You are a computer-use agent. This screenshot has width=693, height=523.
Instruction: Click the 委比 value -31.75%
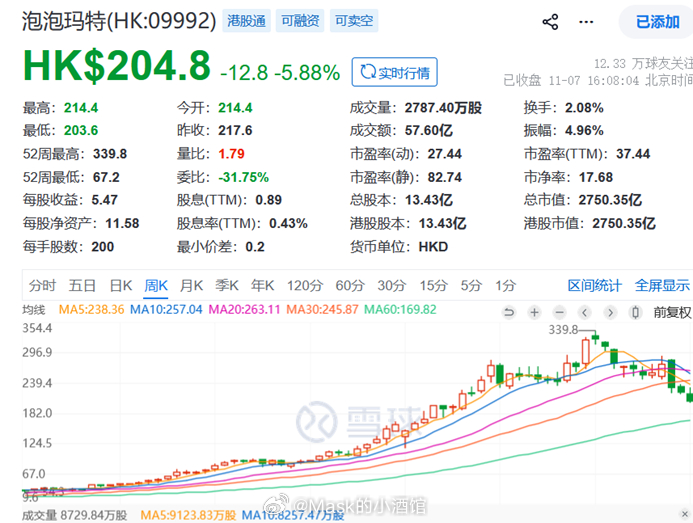[244, 177]
